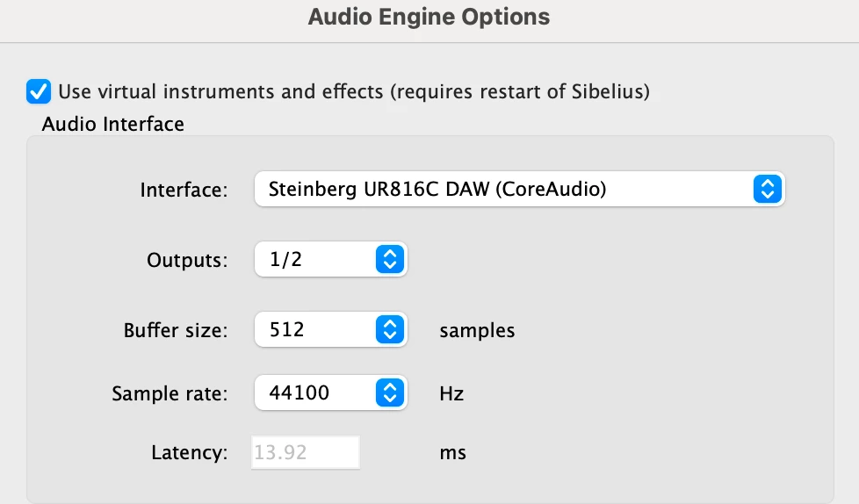The width and height of the screenshot is (859, 504).
Task: Click the blue arrows on the Buffer size selector
Action: (389, 329)
